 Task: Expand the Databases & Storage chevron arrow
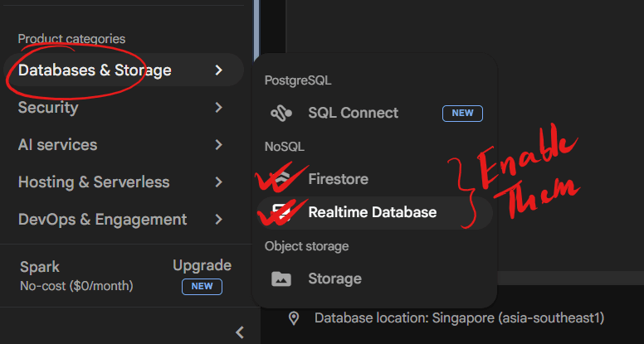[x=219, y=70]
